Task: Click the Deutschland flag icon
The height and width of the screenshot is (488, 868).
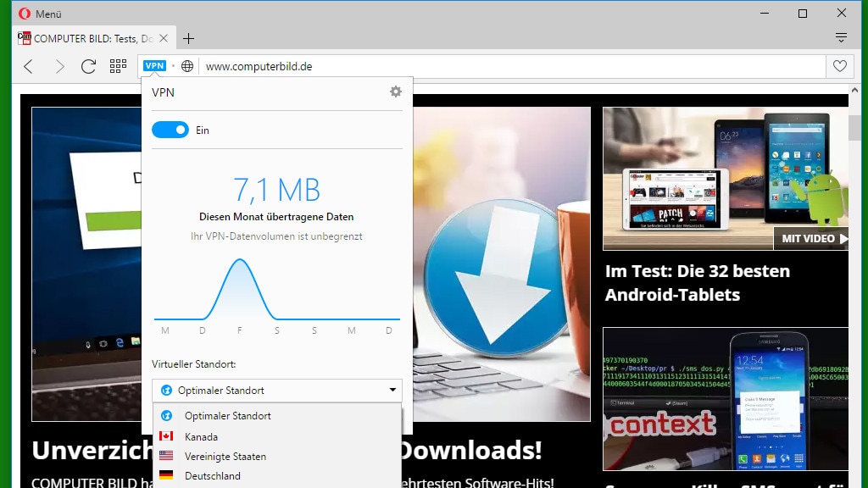Action: (166, 474)
